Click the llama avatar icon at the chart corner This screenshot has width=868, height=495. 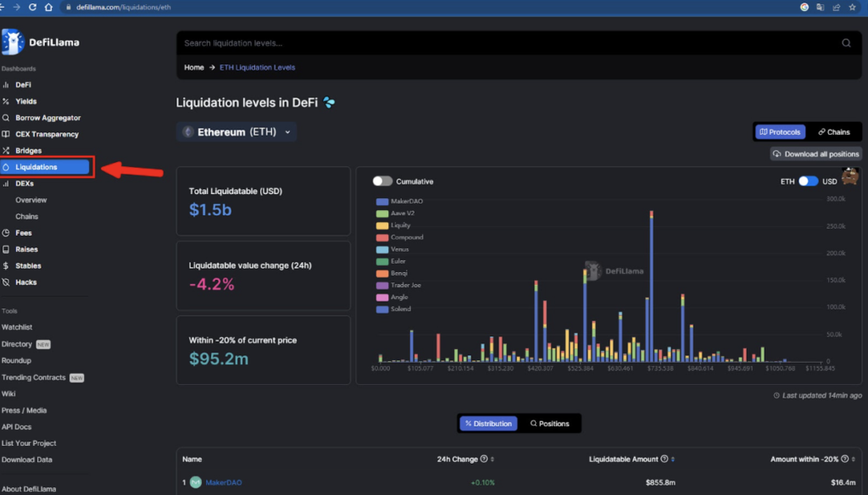tap(849, 176)
